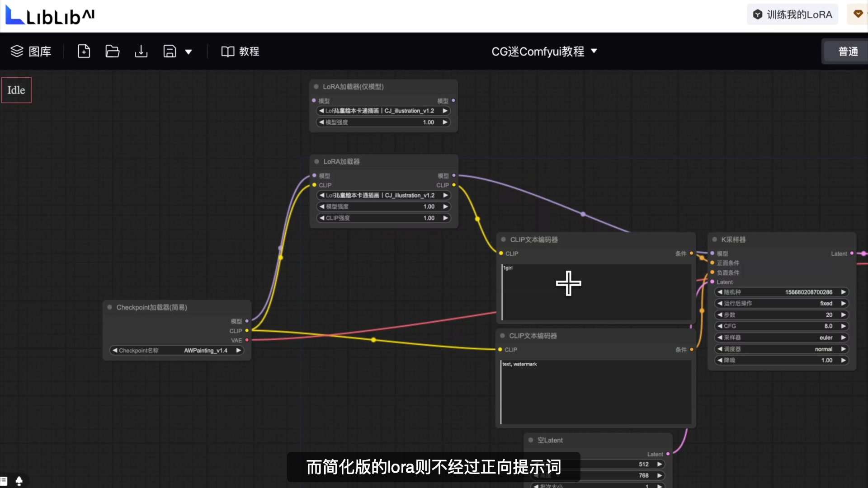Toggle collapse dot of 1girl CLIP文本编码器 node
This screenshot has width=868, height=488.
point(503,239)
